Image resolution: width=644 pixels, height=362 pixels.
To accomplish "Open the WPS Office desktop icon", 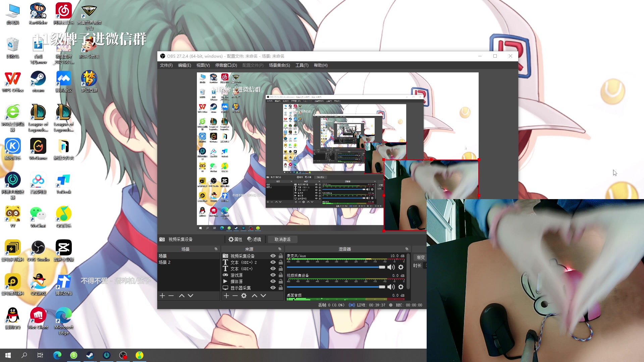I will (x=13, y=81).
